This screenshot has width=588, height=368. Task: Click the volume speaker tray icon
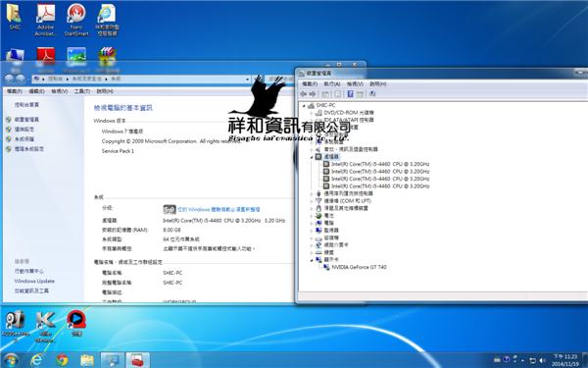tap(542, 360)
